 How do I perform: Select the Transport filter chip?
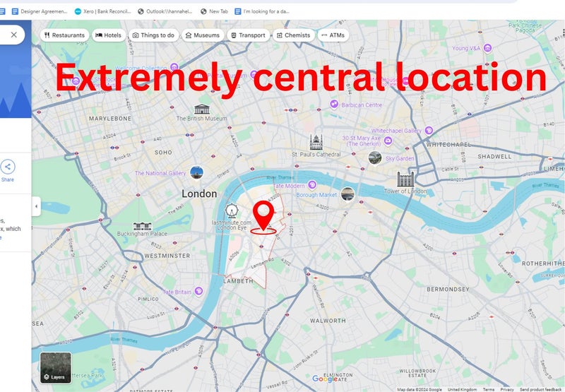pyautogui.click(x=249, y=35)
